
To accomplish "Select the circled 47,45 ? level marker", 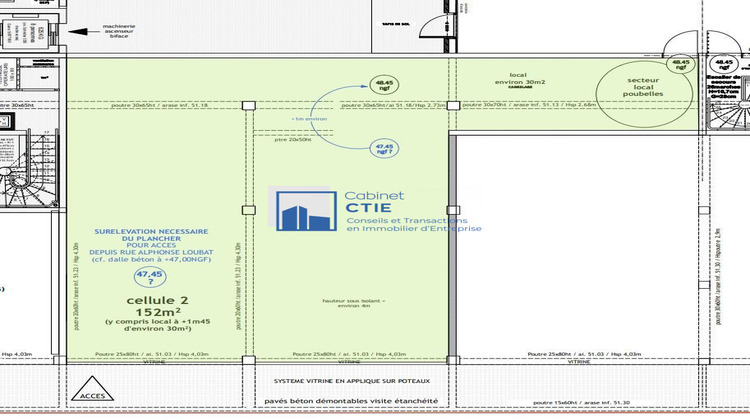I will click(150, 277).
